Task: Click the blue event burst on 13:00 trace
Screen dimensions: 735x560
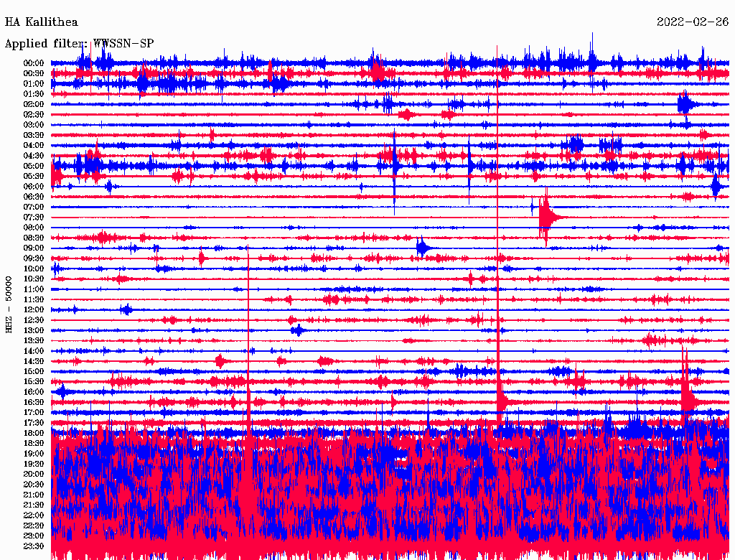Action: 298,330
